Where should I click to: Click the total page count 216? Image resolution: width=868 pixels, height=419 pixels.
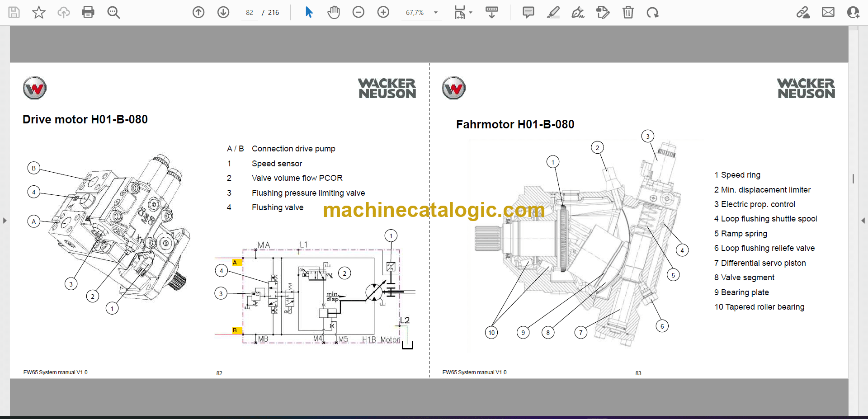pos(274,13)
